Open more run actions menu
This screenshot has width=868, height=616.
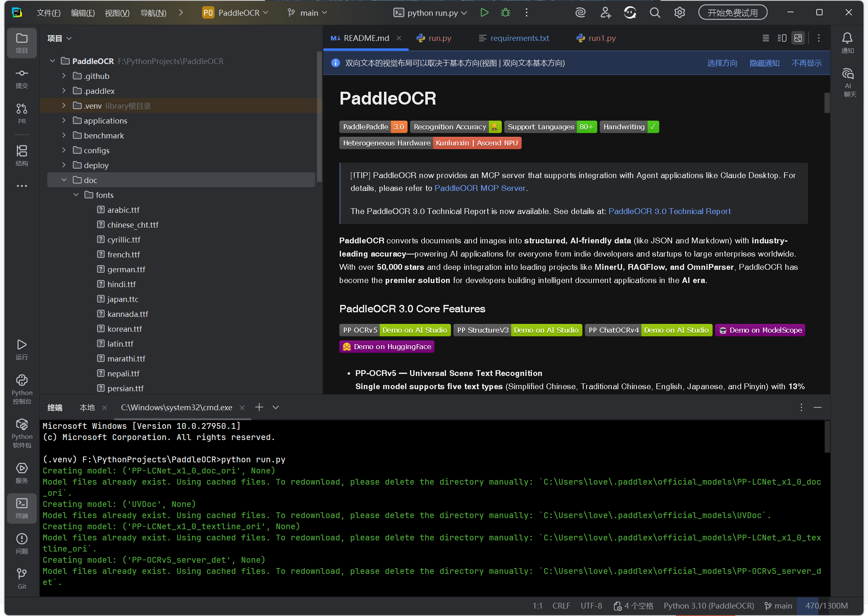click(x=526, y=13)
